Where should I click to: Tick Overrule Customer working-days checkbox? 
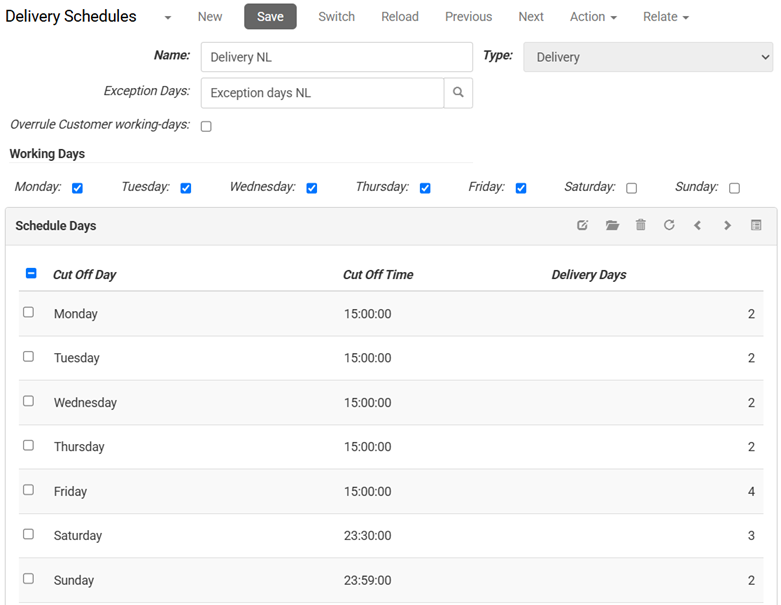coord(206,126)
